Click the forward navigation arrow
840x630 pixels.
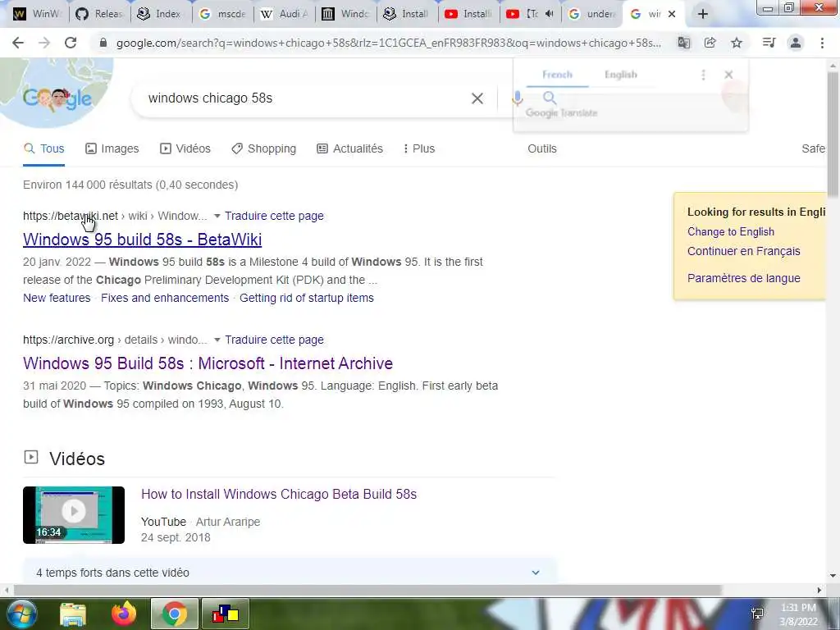(x=44, y=43)
